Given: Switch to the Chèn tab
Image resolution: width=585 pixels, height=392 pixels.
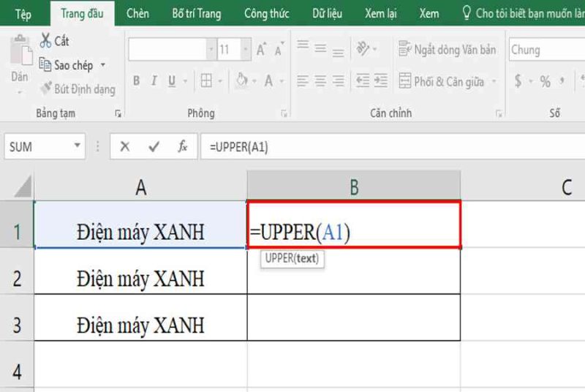Looking at the screenshot, I should (x=137, y=14).
